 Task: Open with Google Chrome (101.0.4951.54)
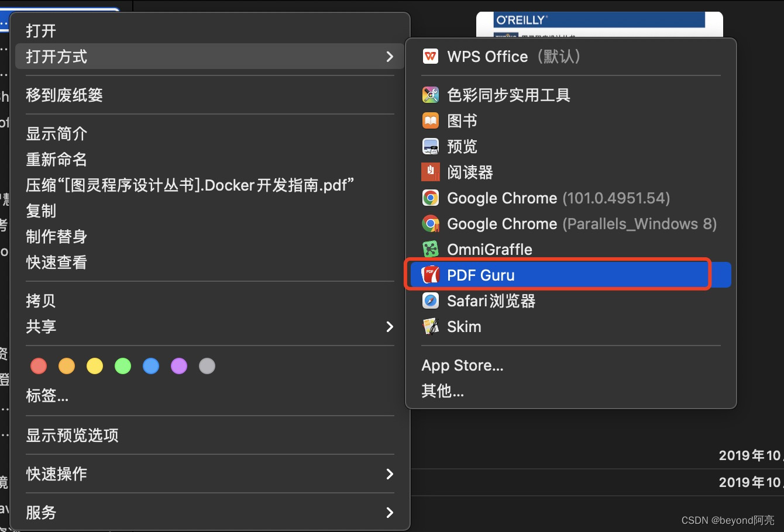(x=571, y=198)
